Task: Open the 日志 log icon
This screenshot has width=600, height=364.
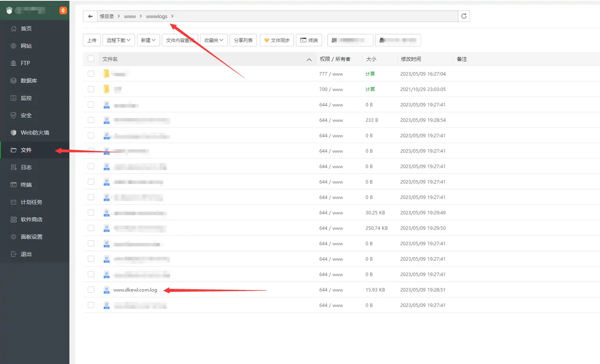Action: (13, 167)
